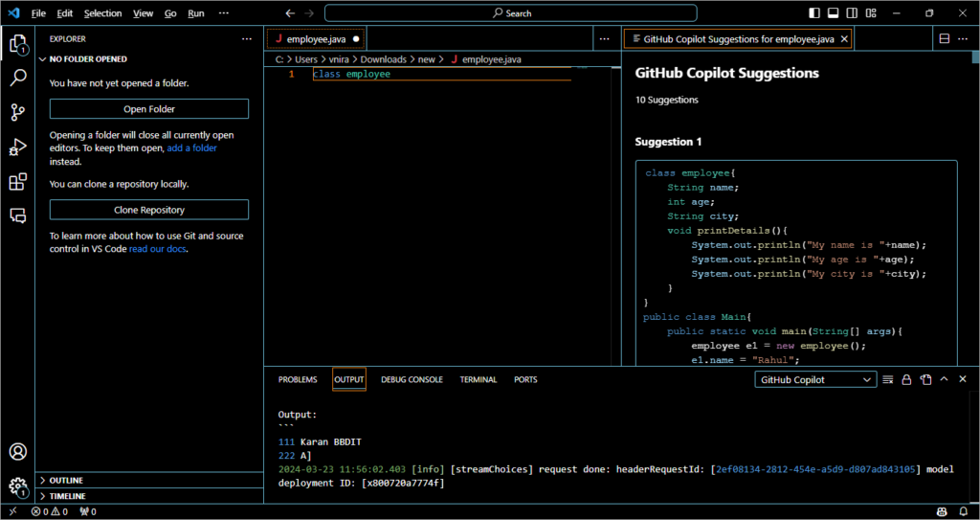The image size is (980, 520).
Task: Expand the Outline section
Action: [x=66, y=480]
